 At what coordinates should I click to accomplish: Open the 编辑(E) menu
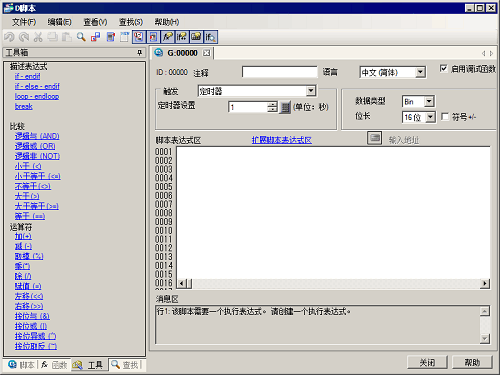point(59,22)
